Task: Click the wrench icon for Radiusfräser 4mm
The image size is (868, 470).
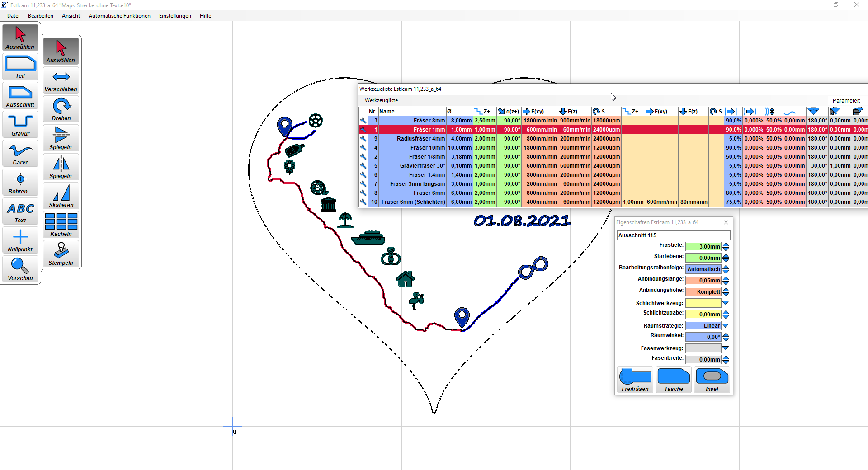Action: [363, 139]
